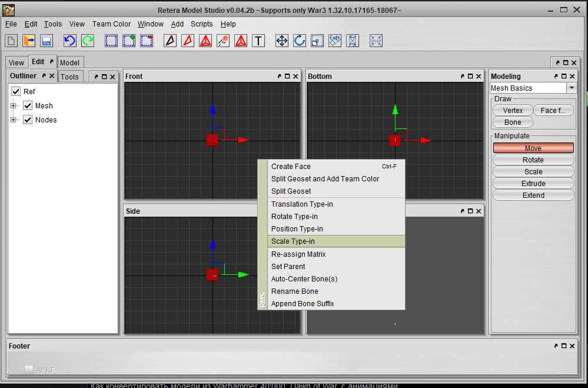Activate the Extend tool toolbar icon
Viewport: 588px width, 388px height.
(353, 41)
